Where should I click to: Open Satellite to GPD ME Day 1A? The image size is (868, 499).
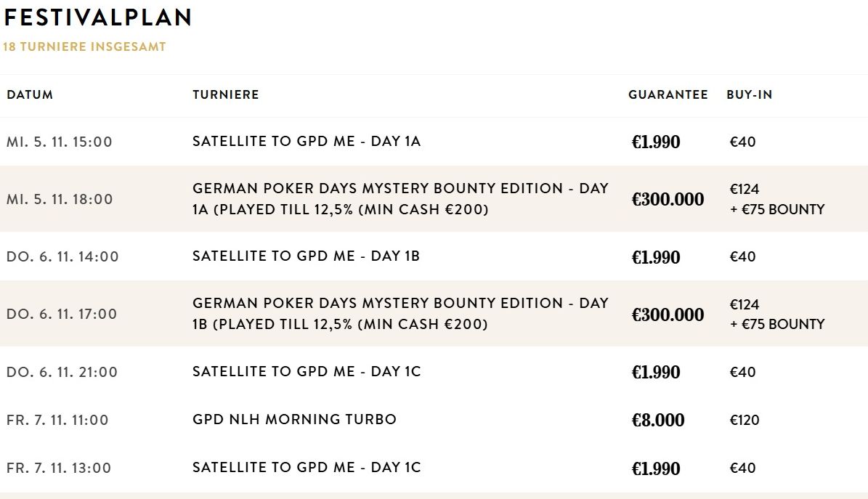(x=306, y=142)
